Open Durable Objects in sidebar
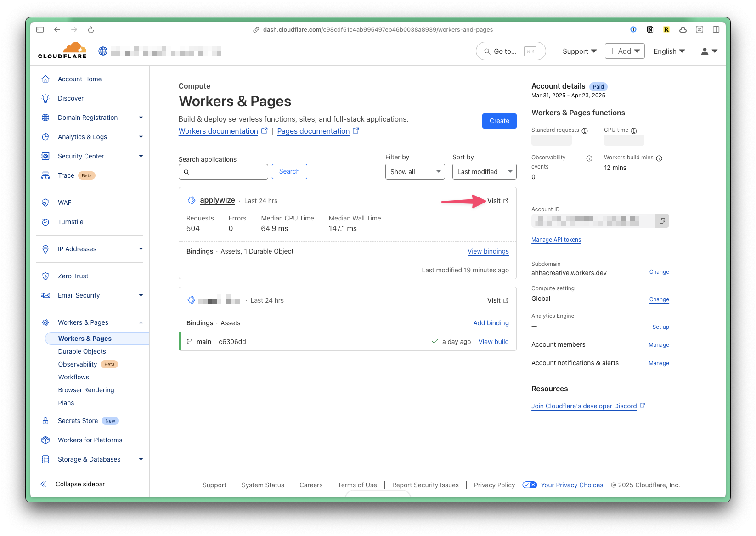 (x=82, y=351)
